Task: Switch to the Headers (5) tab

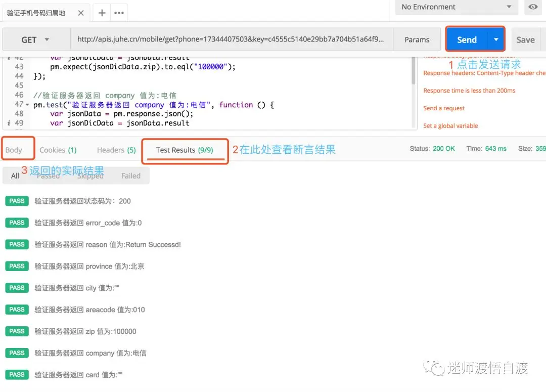Action: 116,150
